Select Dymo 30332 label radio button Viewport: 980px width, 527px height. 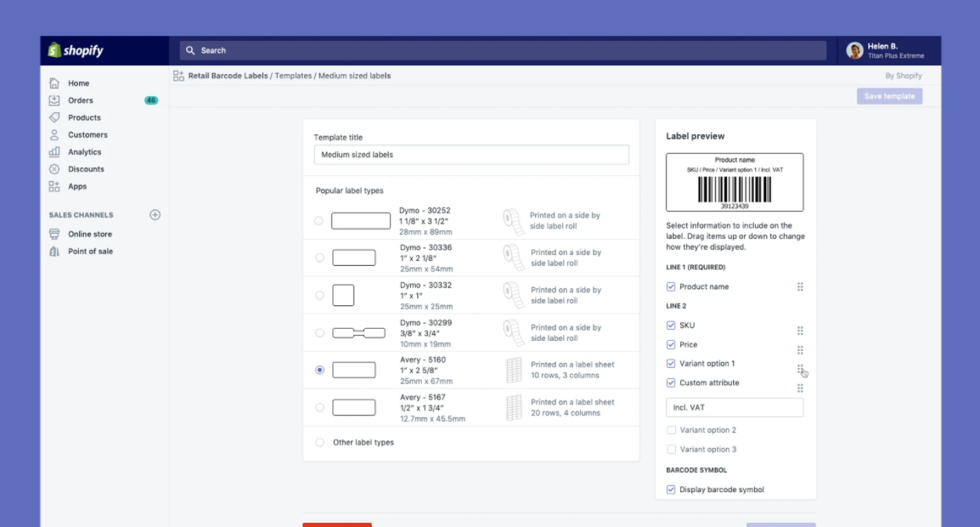pos(319,296)
